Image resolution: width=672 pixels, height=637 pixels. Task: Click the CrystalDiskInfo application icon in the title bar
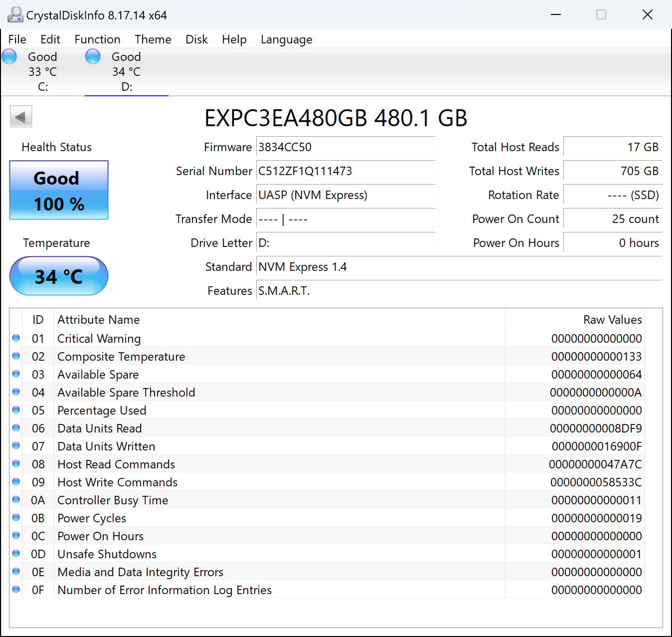tap(15, 14)
